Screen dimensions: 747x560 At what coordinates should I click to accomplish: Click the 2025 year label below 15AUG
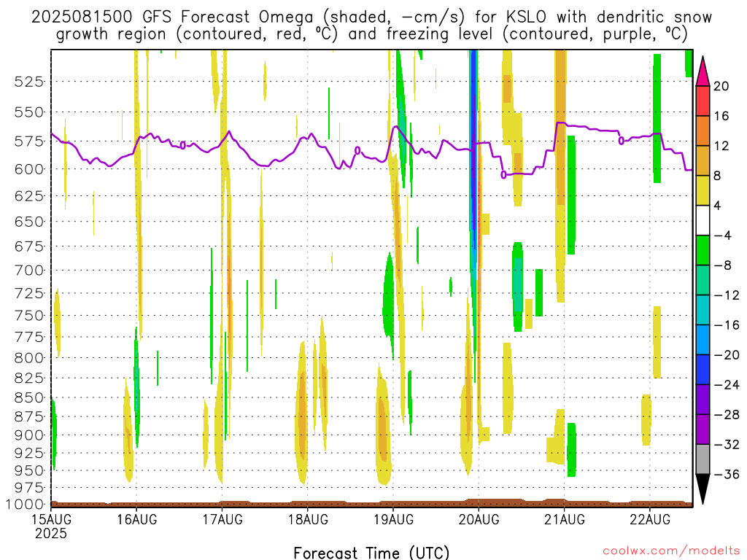(x=51, y=533)
